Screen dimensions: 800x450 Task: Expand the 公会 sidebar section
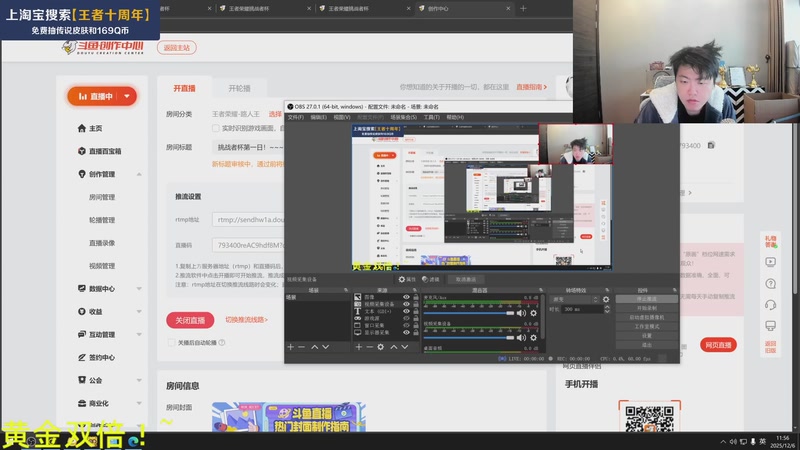point(139,380)
